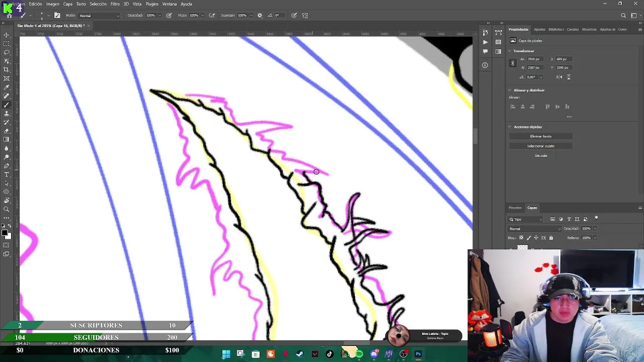Flip horizontally in Transformar section

[559, 77]
